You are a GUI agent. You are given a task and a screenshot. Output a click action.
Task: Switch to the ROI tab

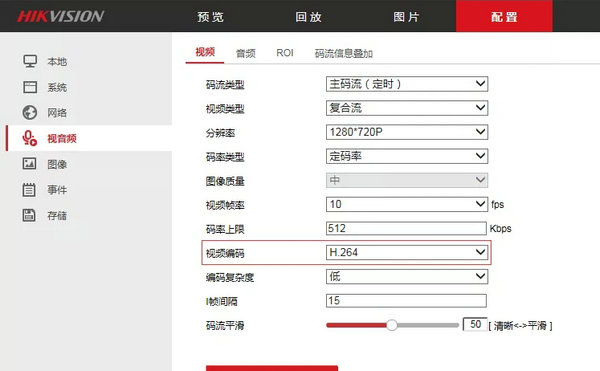285,53
